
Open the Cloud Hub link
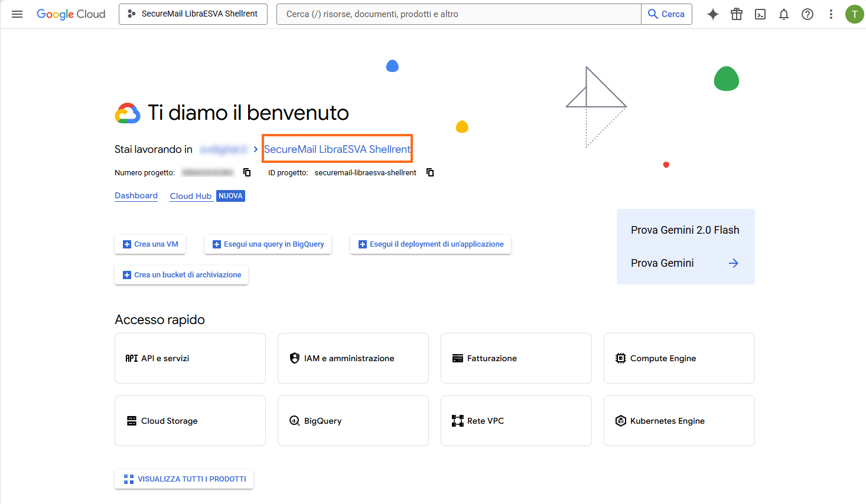(x=191, y=196)
